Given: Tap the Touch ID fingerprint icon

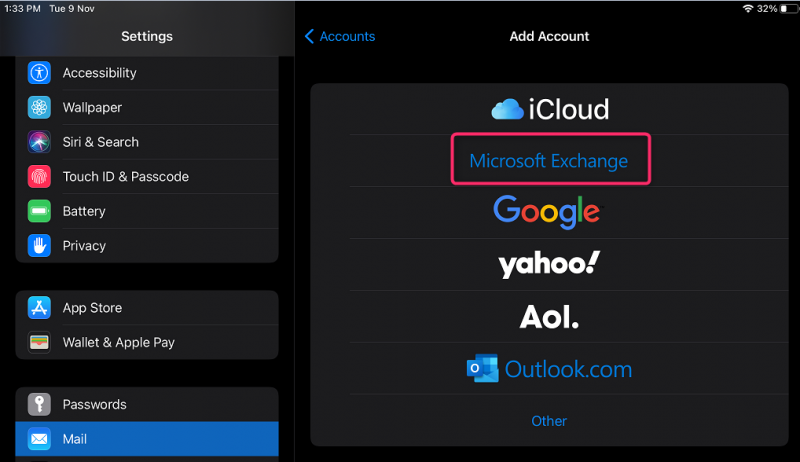Looking at the screenshot, I should (x=39, y=176).
